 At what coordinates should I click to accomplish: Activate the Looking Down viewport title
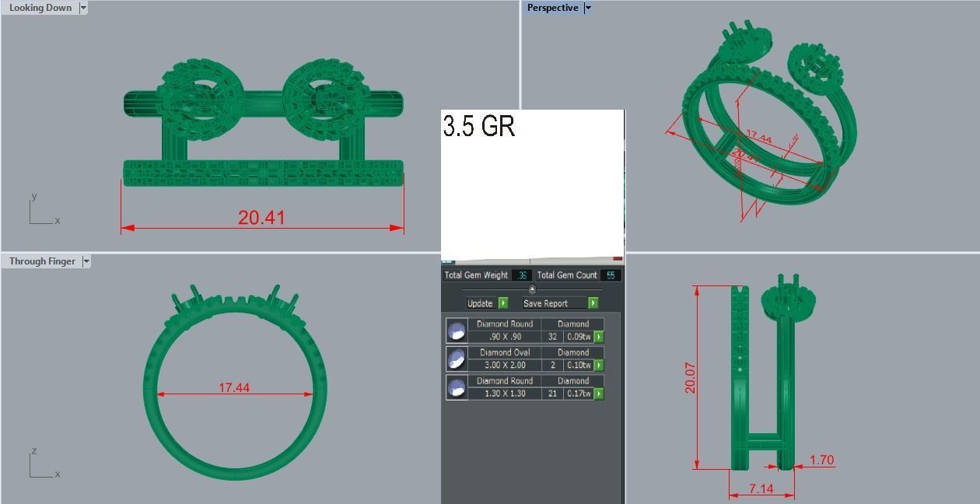click(x=40, y=8)
